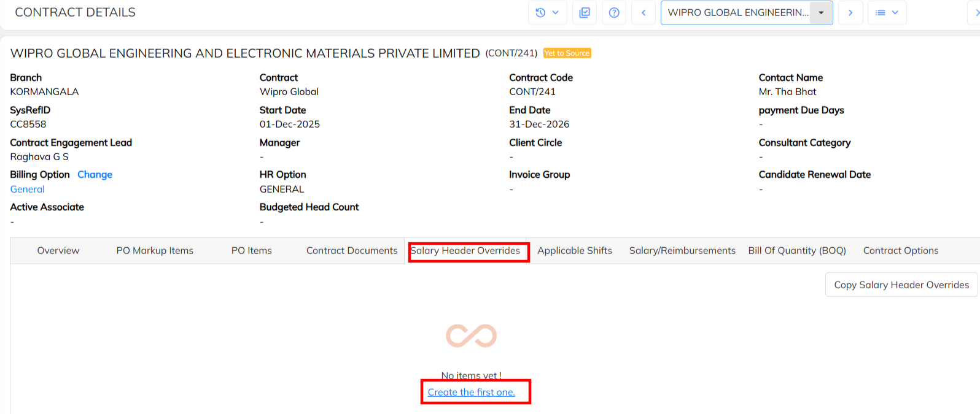Open the Salary/Reimbursements tab
This screenshot has width=980, height=414.
[x=682, y=251]
